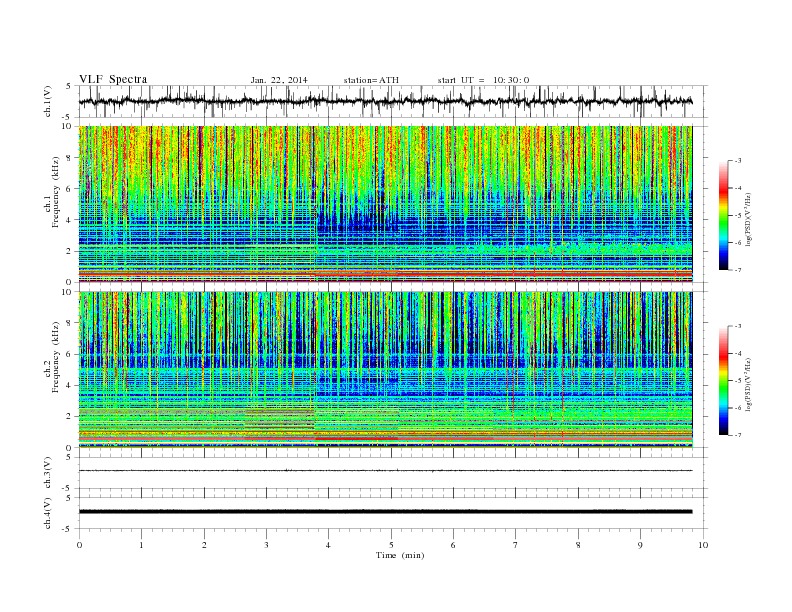Click the "-5" tick on ch.2 color bar
Image resolution: width=792 pixels, height=612 pixels.
point(737,381)
